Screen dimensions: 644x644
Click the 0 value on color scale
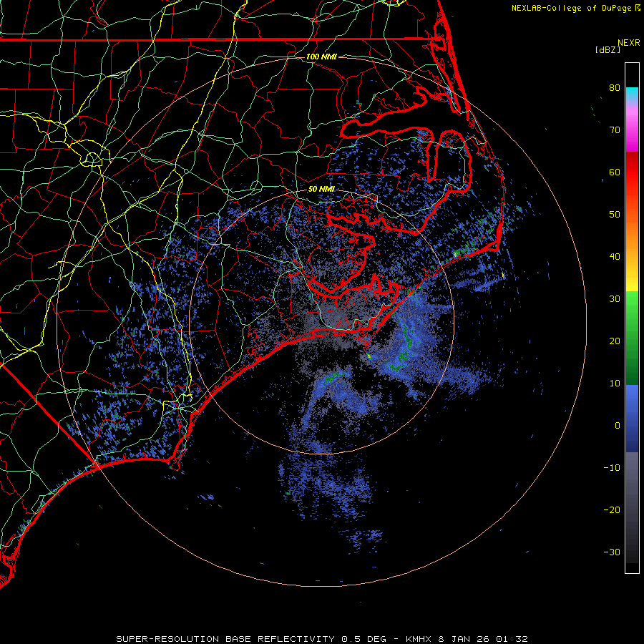(618, 426)
